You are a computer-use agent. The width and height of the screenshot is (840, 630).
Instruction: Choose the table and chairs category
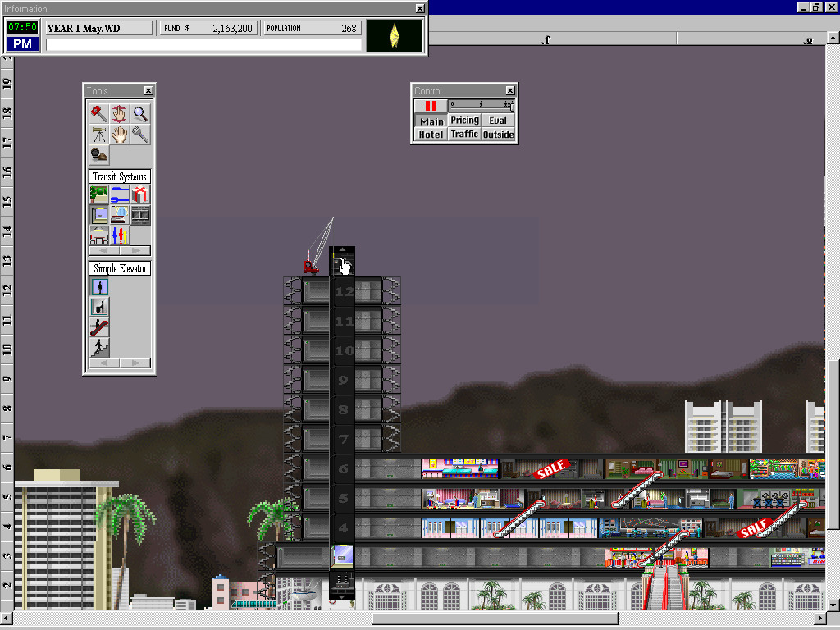99,235
